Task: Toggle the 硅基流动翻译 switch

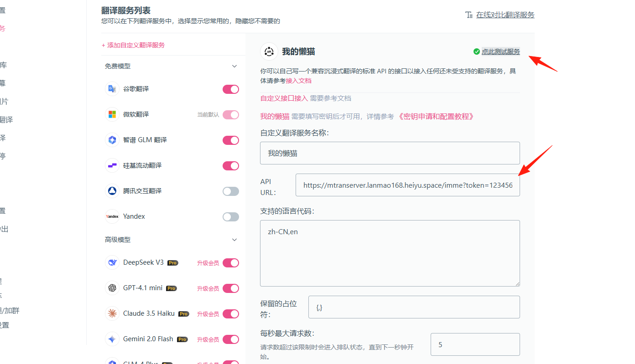Action: click(x=231, y=166)
